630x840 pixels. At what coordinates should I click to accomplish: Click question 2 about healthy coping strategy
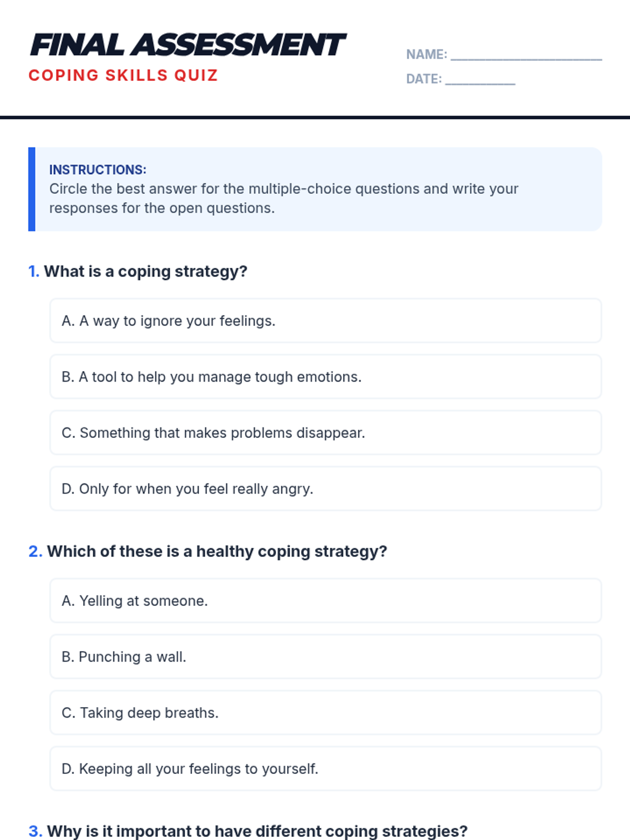(x=217, y=551)
